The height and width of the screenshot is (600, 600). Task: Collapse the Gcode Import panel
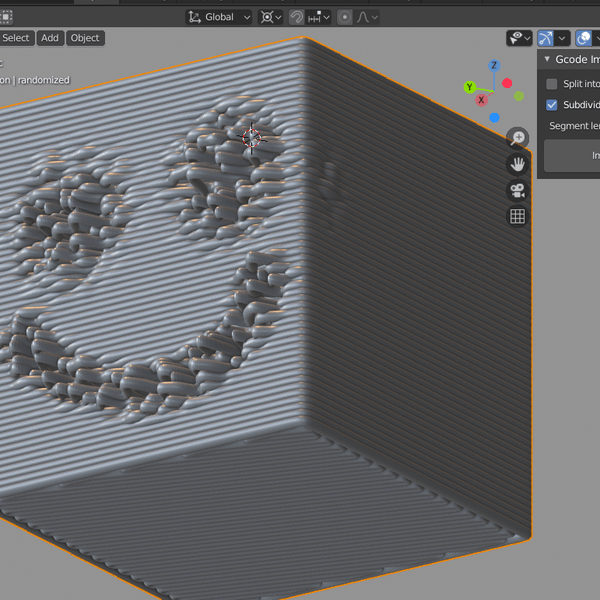point(547,59)
